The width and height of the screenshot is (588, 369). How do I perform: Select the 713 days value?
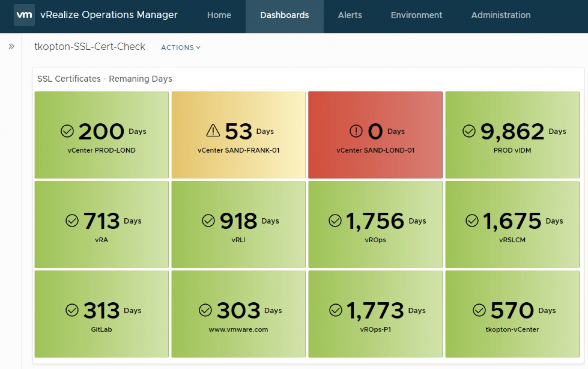coord(102,221)
